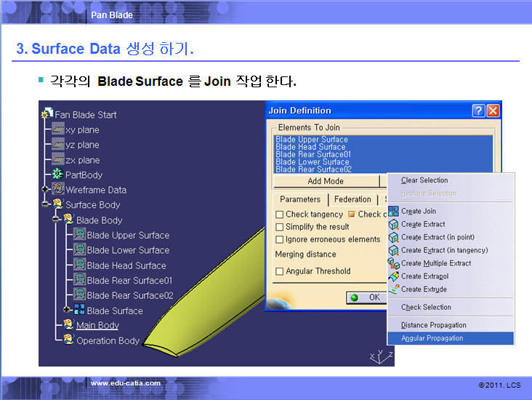This screenshot has width=532, height=400.
Task: Click the Create Extract icon
Action: pyautogui.click(x=393, y=224)
